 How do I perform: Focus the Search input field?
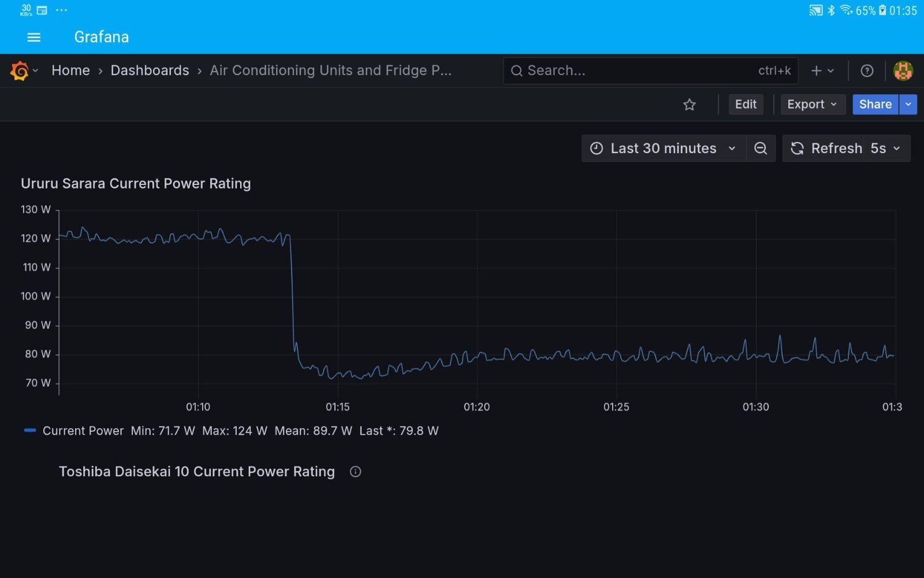tap(651, 71)
